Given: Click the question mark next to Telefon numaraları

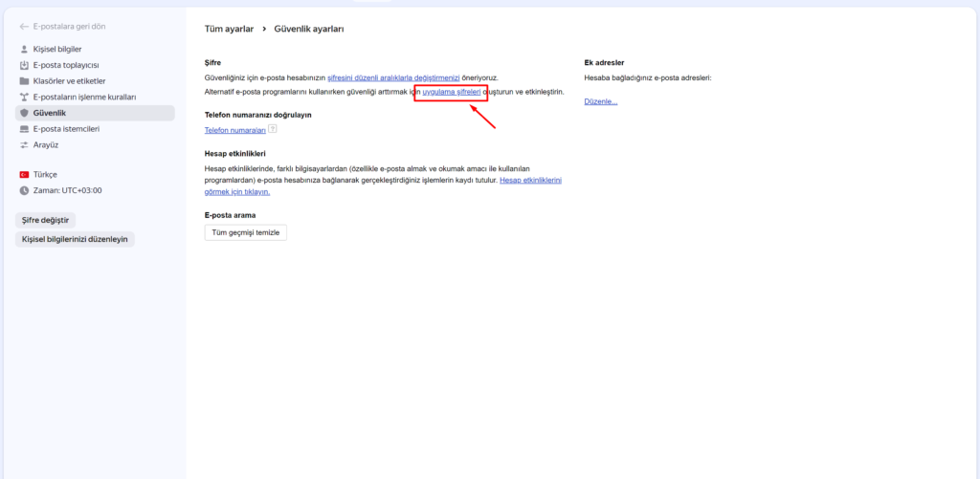Looking at the screenshot, I should tap(273, 129).
